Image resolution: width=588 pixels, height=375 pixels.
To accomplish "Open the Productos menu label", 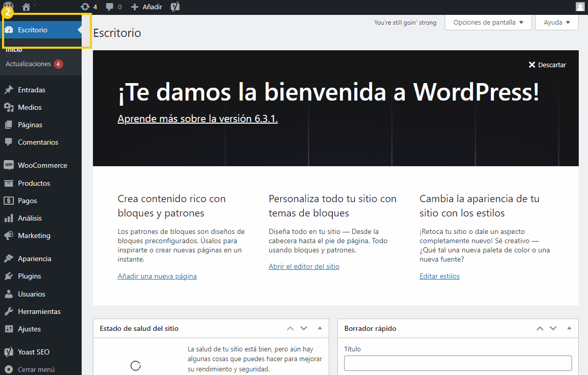I will click(34, 183).
